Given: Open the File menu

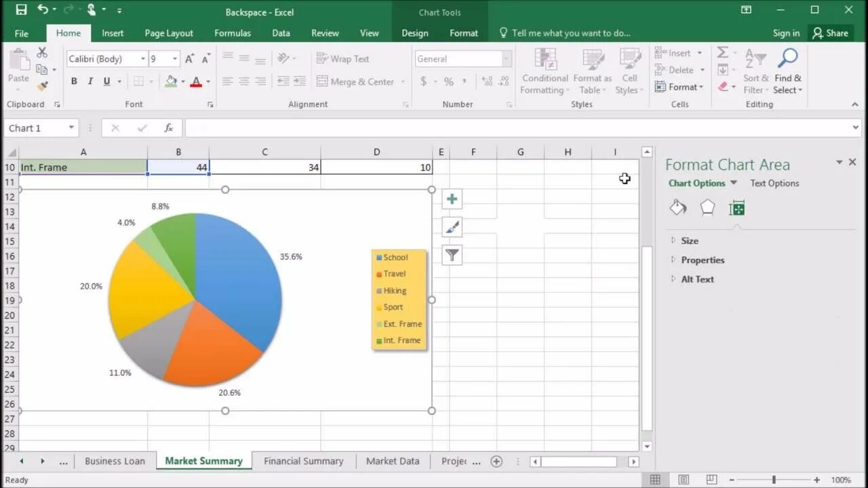Looking at the screenshot, I should point(22,33).
